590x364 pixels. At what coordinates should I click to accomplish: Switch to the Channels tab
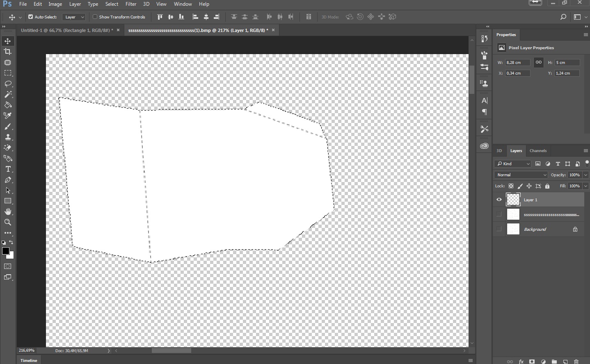click(538, 150)
